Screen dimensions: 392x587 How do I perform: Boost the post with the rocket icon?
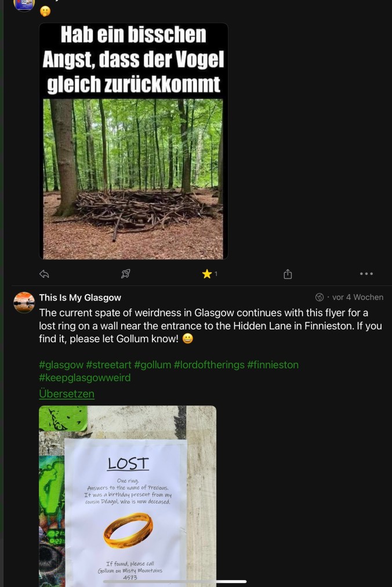125,274
